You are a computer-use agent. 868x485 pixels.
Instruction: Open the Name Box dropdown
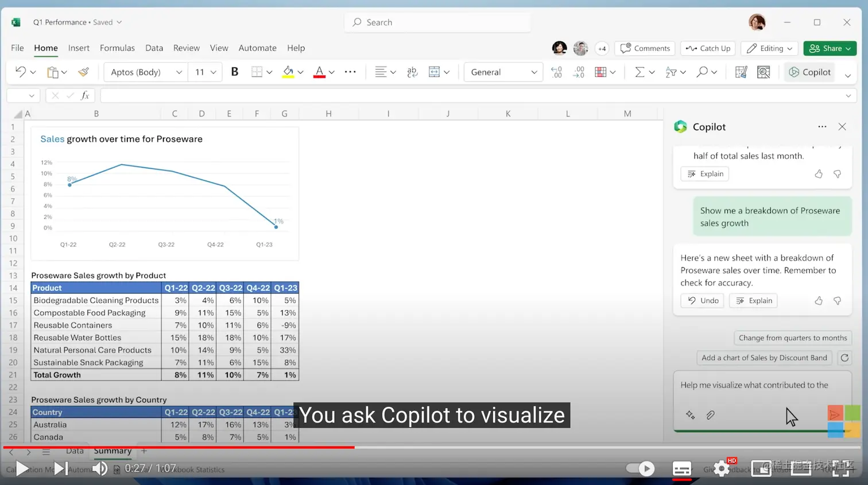[x=32, y=96]
